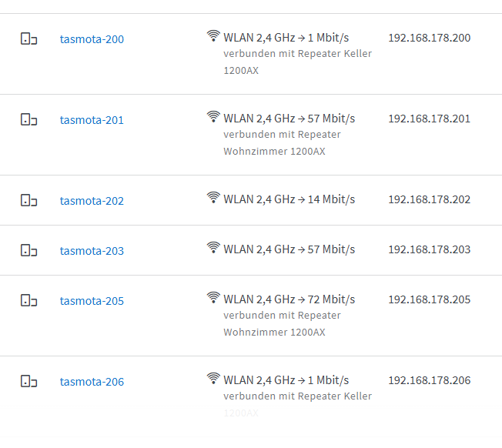Click the device icon beside tasmota-206
The width and height of the screenshot is (502, 448).
pyautogui.click(x=28, y=382)
